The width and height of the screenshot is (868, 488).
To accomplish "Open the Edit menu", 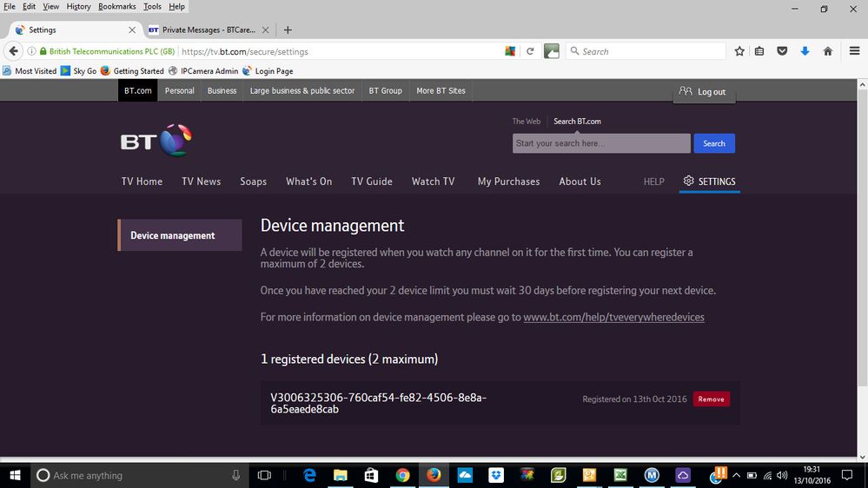I will [x=29, y=7].
